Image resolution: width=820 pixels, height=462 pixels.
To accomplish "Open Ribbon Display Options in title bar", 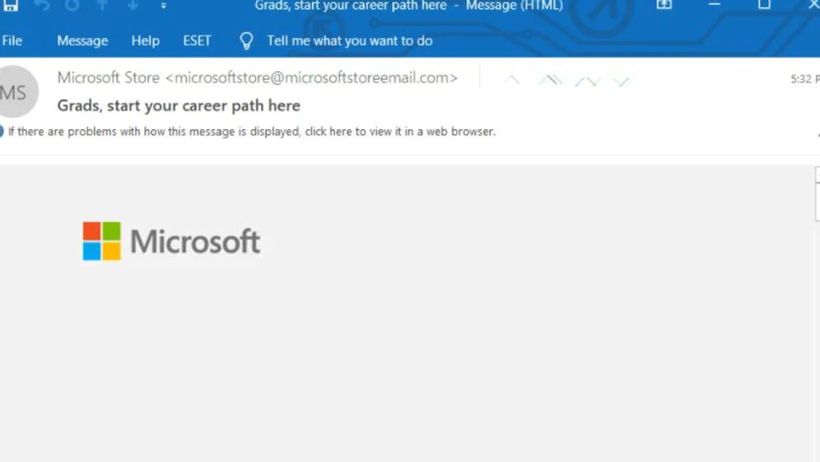I will 664,5.
